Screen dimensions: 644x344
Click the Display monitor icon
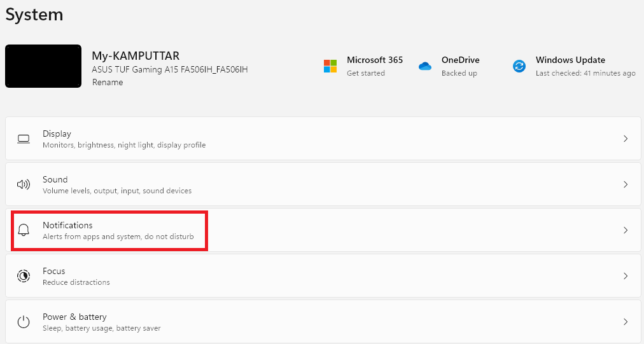point(24,139)
